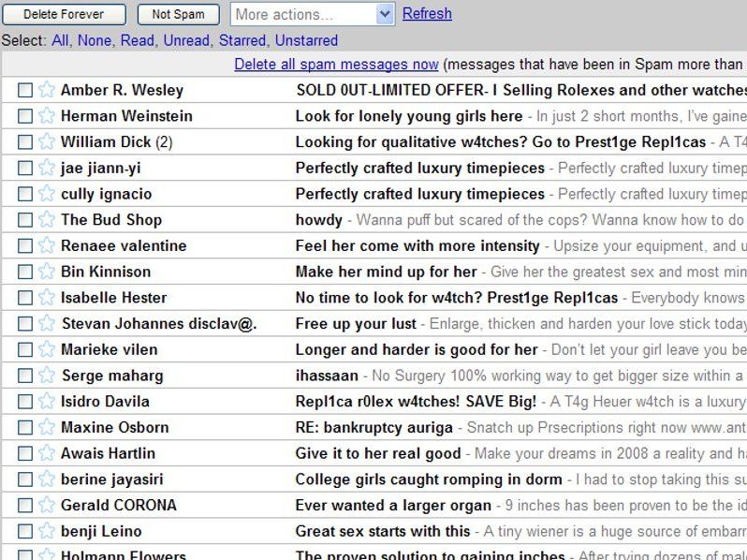Screen dimensions: 747x560
Task: Select All messages link
Action: (x=60, y=40)
